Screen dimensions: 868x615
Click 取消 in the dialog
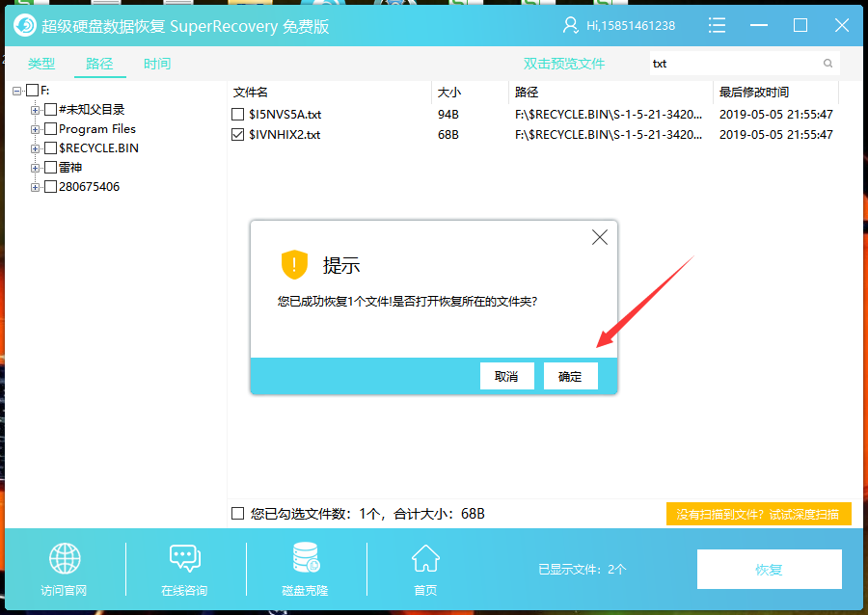tap(506, 376)
